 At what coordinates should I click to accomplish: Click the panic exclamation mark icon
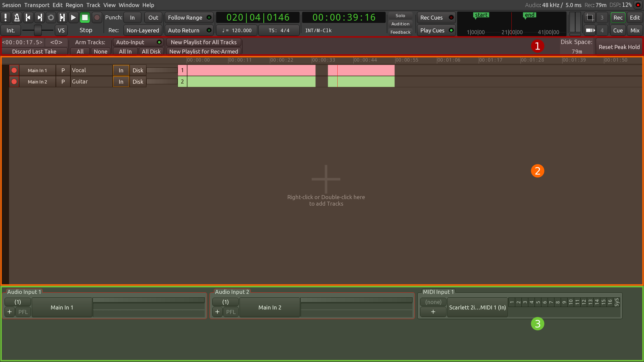pos(6,18)
